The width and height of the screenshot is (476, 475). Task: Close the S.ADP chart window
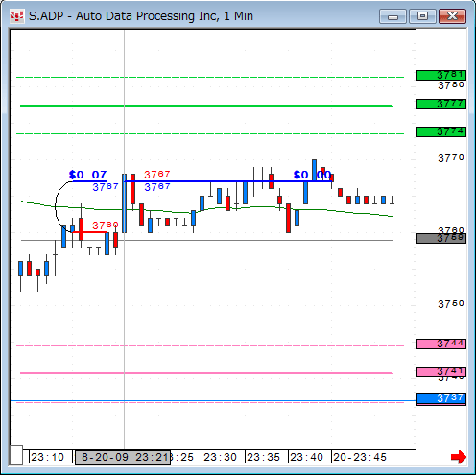(x=452, y=16)
